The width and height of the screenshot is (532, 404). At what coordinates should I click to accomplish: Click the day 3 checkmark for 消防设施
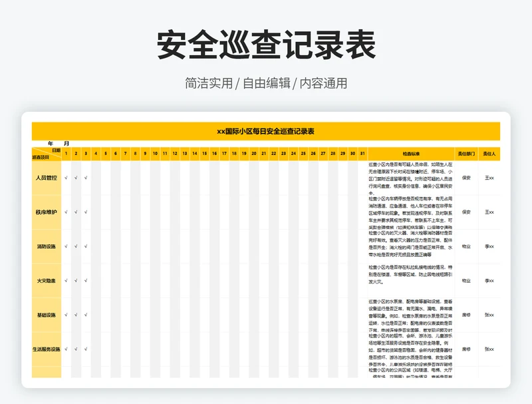point(86,246)
